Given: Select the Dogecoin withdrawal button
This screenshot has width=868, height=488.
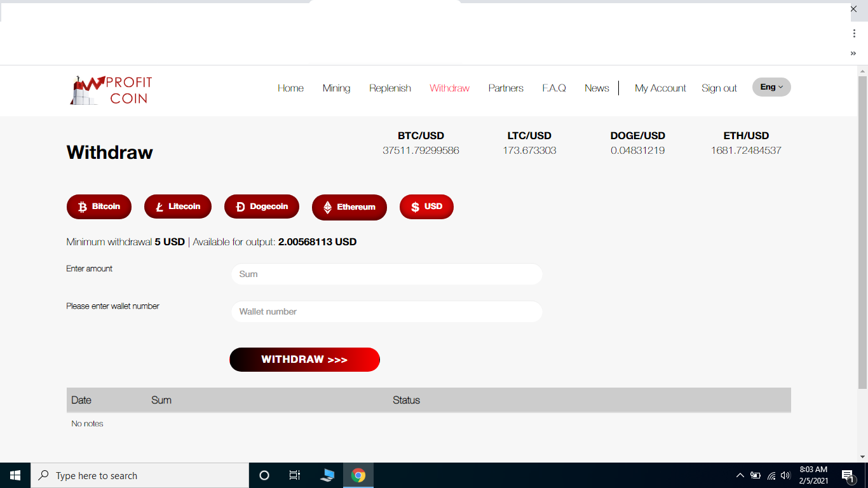Looking at the screenshot, I should point(262,207).
